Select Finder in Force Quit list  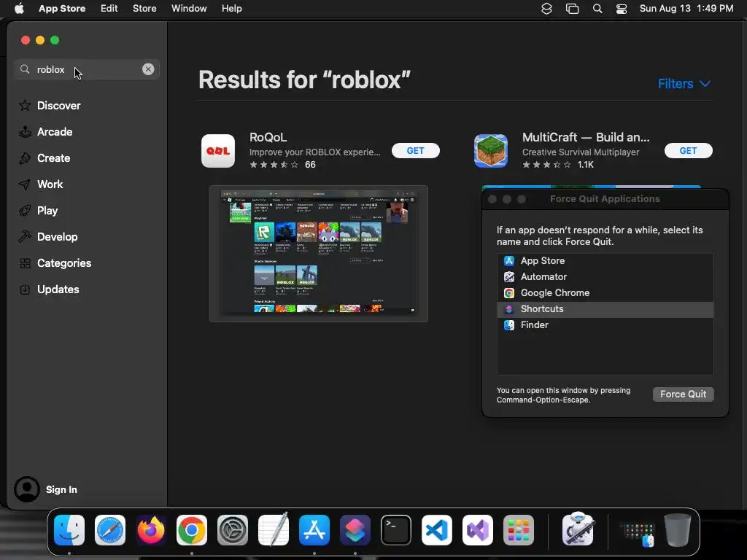(605, 325)
